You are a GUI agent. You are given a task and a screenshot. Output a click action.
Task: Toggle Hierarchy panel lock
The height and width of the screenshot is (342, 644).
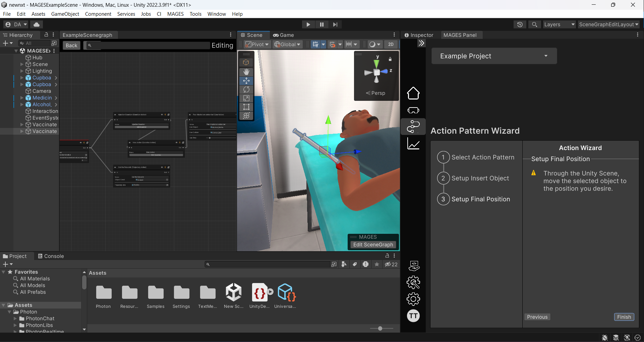point(46,35)
